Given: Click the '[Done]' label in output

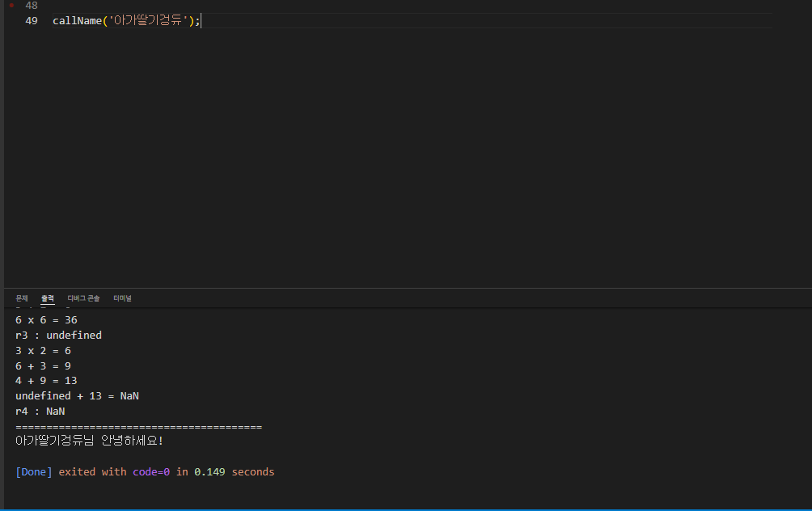Looking at the screenshot, I should [x=34, y=471].
